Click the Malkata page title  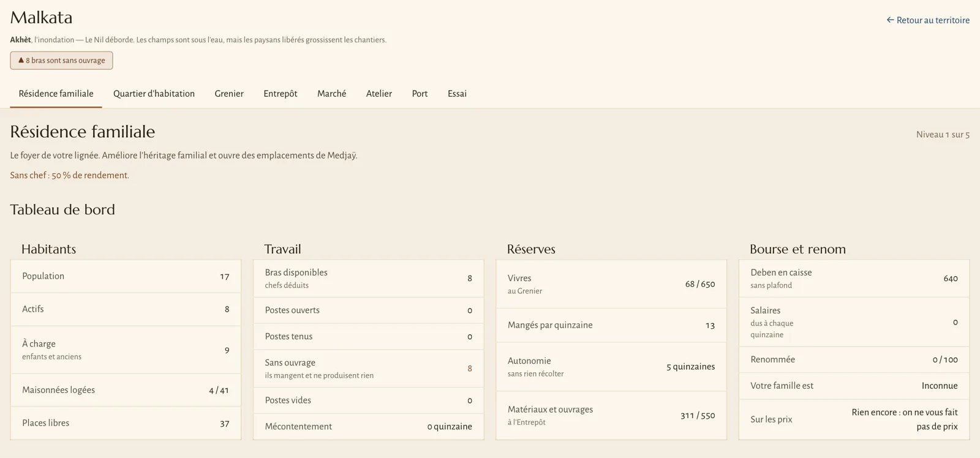tap(41, 17)
